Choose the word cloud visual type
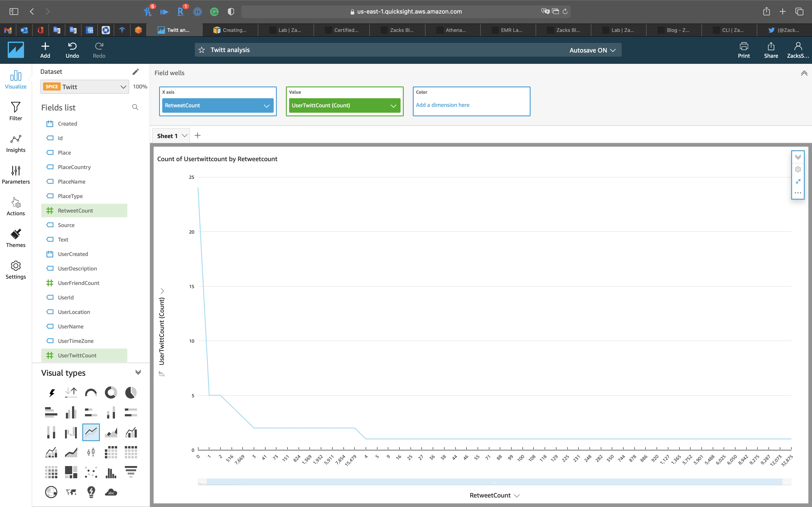Screen dimensions: 812x507 click(x=111, y=492)
